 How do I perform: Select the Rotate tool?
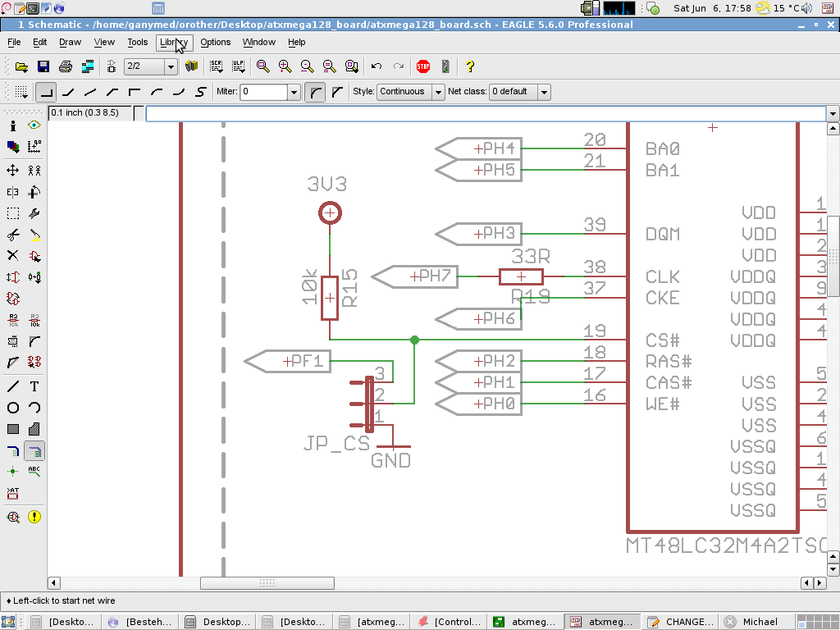tap(34, 192)
